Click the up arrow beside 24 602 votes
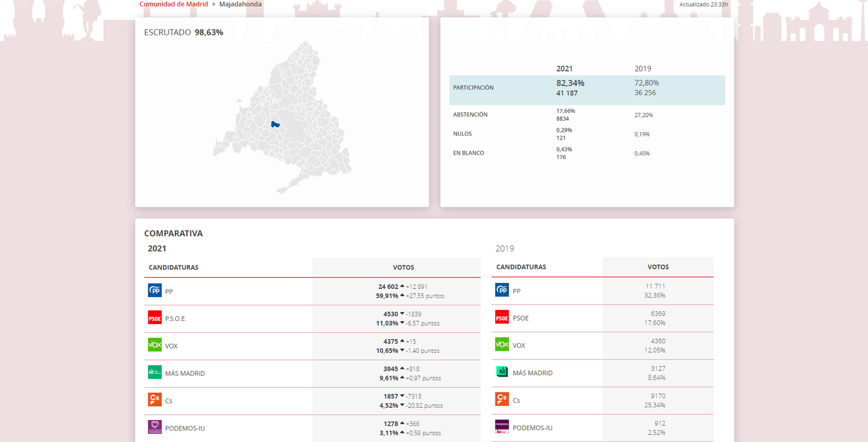This screenshot has height=442, width=868. [x=402, y=286]
